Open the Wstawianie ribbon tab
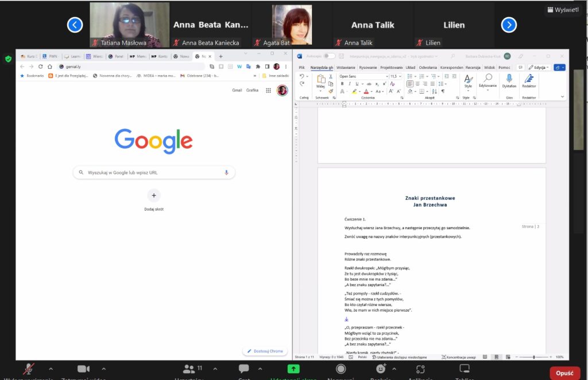The height and width of the screenshot is (380, 588). 345,67
